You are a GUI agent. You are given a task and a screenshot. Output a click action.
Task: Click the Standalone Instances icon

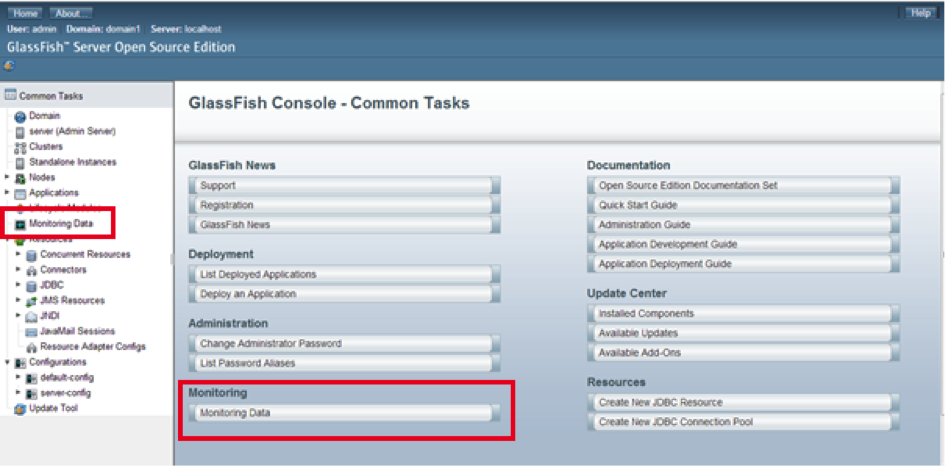point(20,162)
